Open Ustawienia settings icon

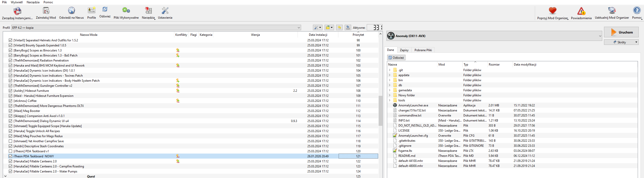(165, 11)
